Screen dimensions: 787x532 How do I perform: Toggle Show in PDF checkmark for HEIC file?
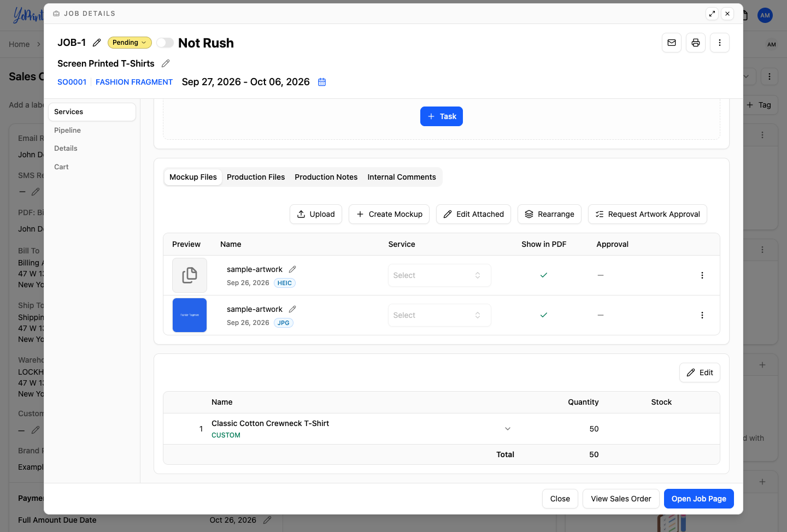tap(544, 275)
